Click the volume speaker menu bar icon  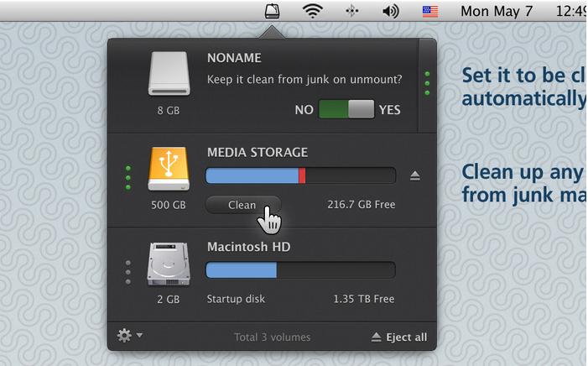click(x=390, y=11)
